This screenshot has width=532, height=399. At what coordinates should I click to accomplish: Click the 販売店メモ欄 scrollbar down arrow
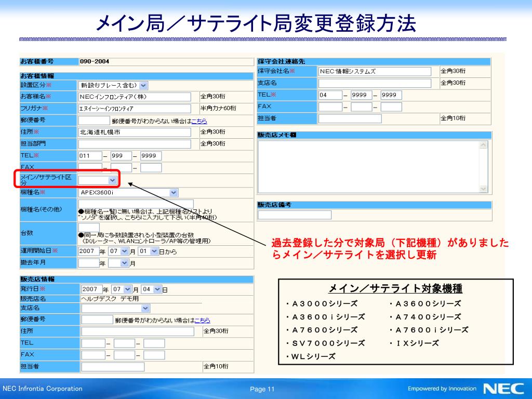(x=484, y=189)
